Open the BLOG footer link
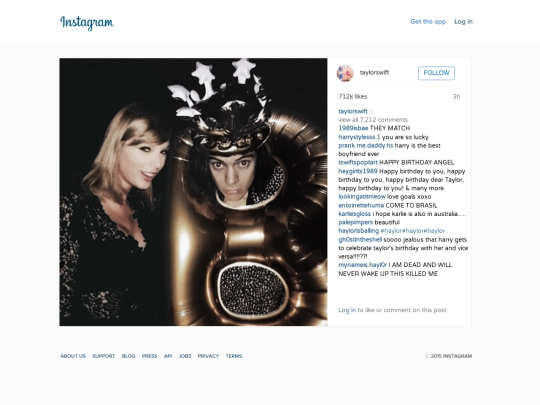 tap(128, 356)
